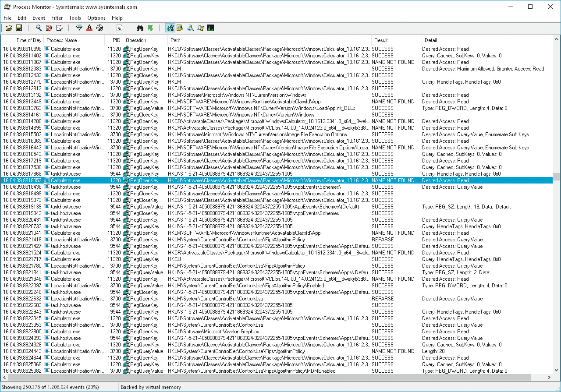Click the Open log file icon
Viewport: 561px width, 392px height.
(8, 28)
